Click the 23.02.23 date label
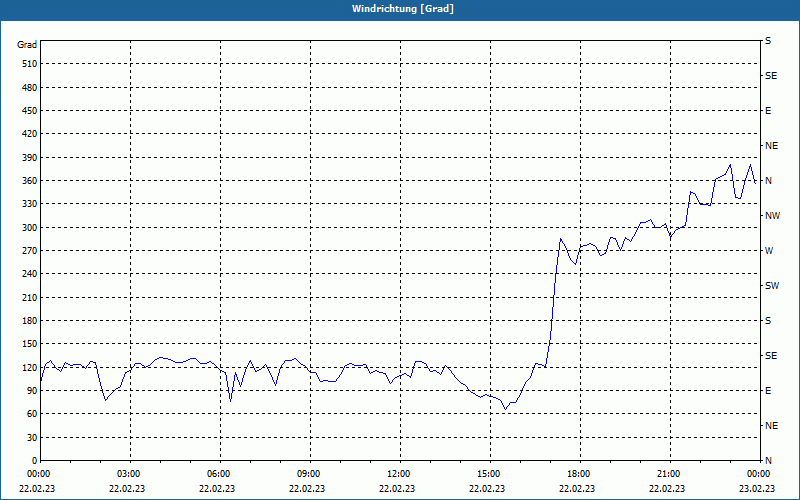The width and height of the screenshot is (800, 500). click(757, 489)
